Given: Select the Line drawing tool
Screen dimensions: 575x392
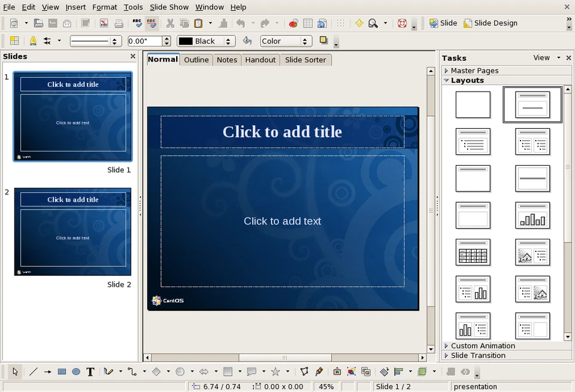Looking at the screenshot, I should 34,372.
